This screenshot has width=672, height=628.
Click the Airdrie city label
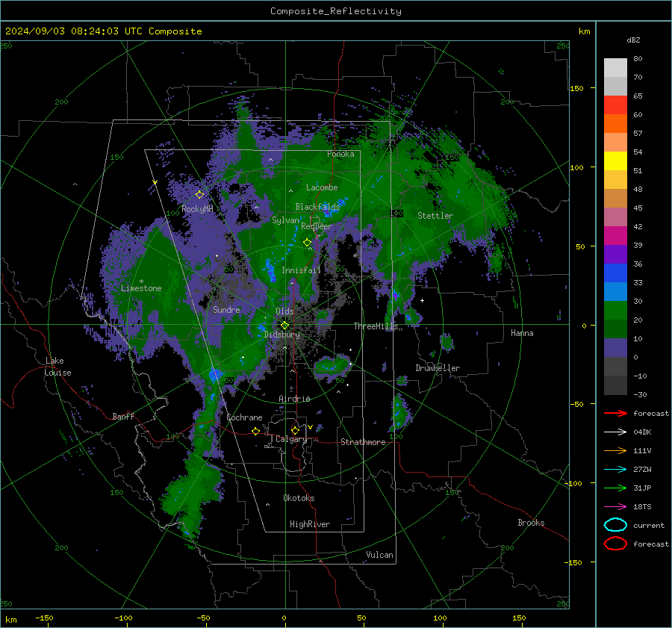pyautogui.click(x=294, y=399)
